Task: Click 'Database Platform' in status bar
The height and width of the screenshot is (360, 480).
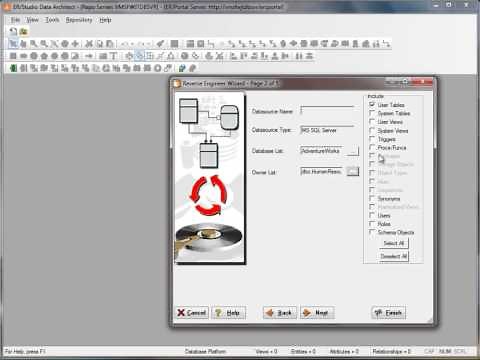Action: (205, 351)
